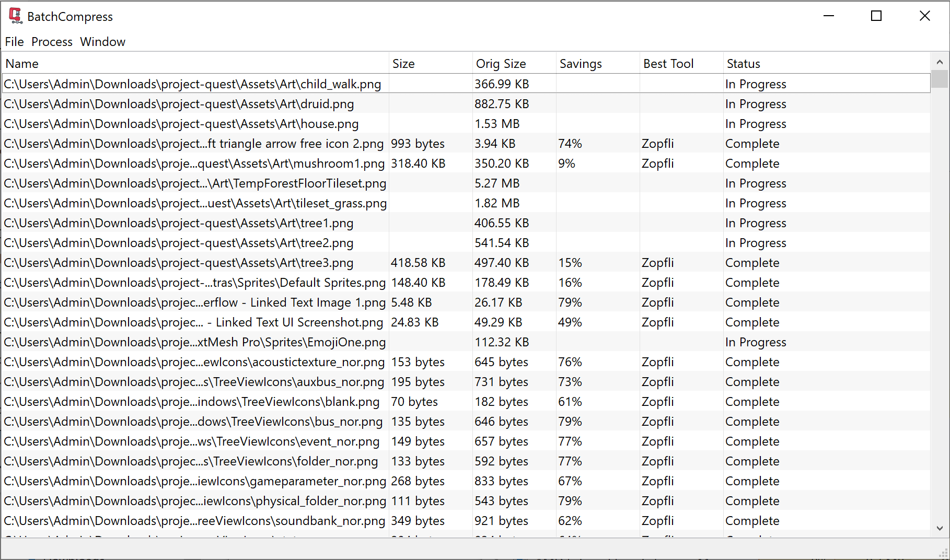Select the child_walk.png row
This screenshot has height=560, width=950.
(192, 84)
